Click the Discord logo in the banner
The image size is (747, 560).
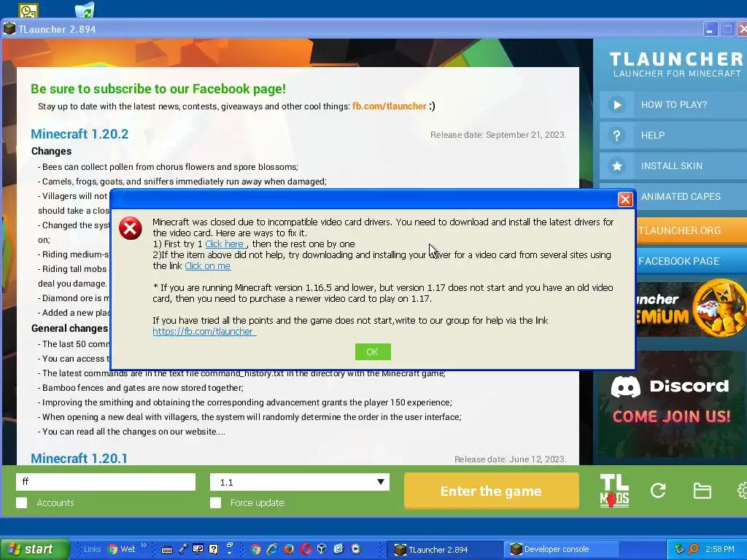click(625, 386)
